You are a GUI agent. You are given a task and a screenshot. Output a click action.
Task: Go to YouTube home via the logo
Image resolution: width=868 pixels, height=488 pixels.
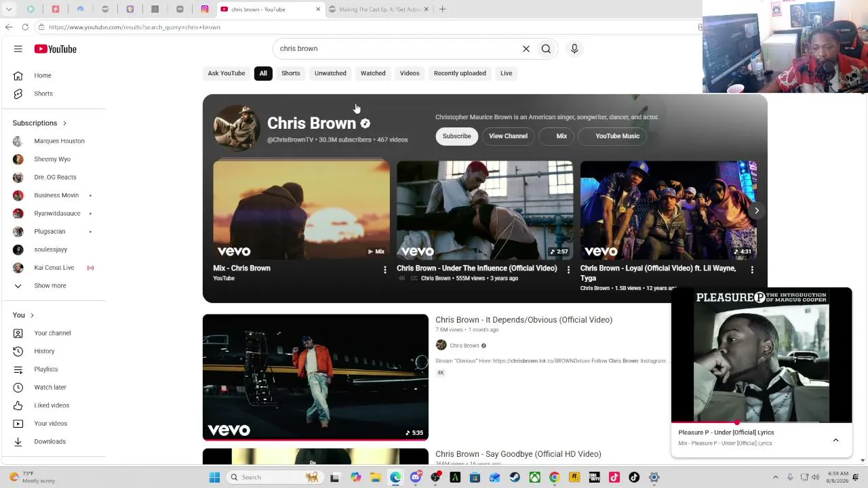point(56,49)
